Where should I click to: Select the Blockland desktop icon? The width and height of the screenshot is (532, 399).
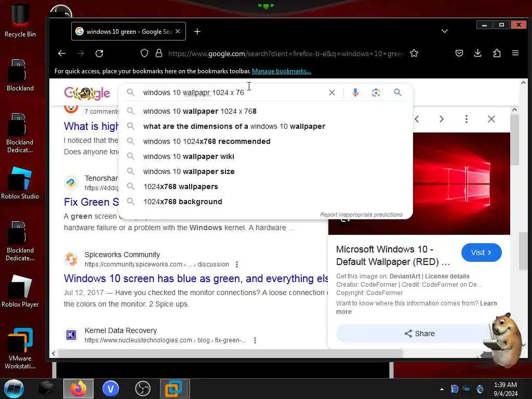tap(20, 75)
